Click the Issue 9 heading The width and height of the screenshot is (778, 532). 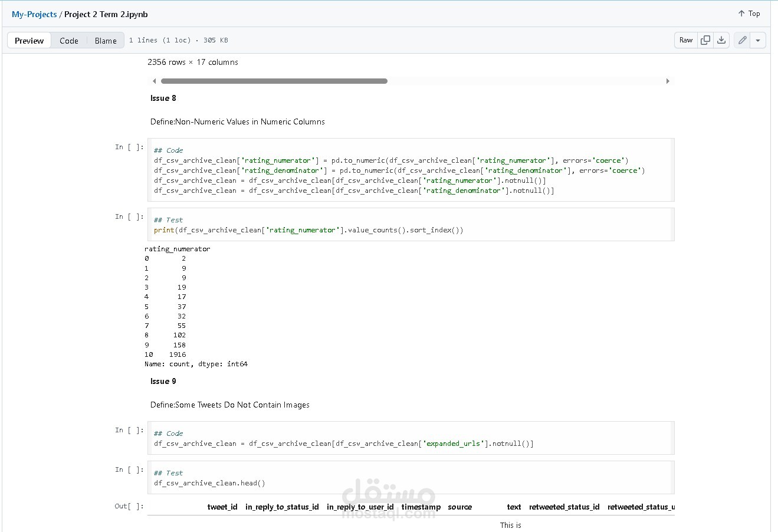(x=163, y=381)
